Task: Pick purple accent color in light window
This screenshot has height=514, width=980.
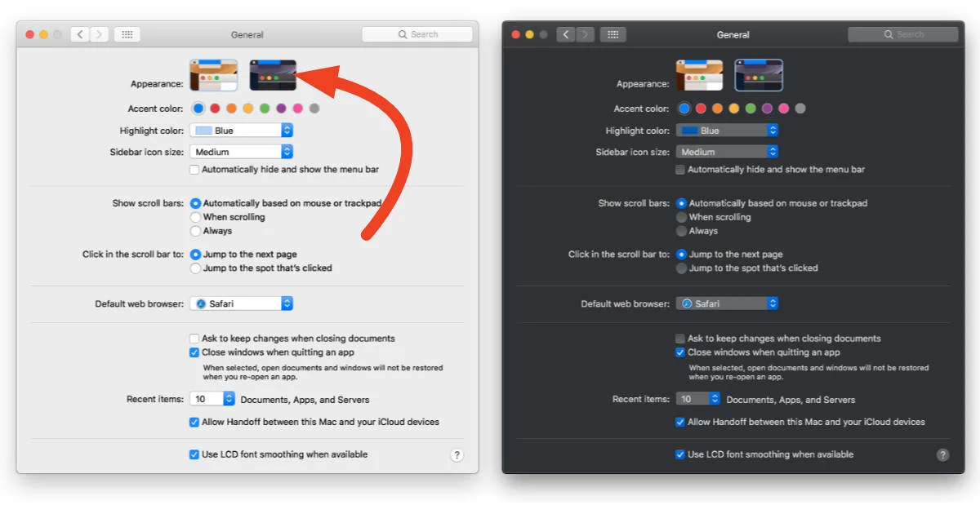Action: (281, 109)
